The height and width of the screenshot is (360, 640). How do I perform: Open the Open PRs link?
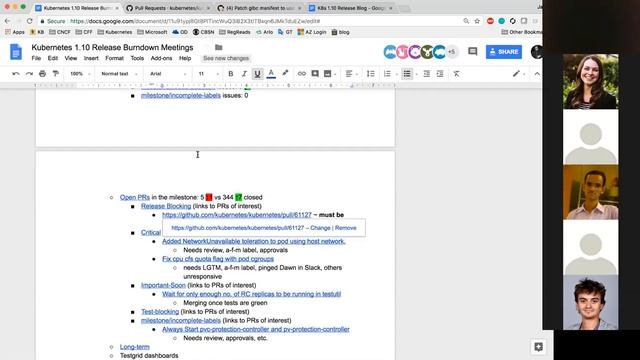click(x=135, y=197)
